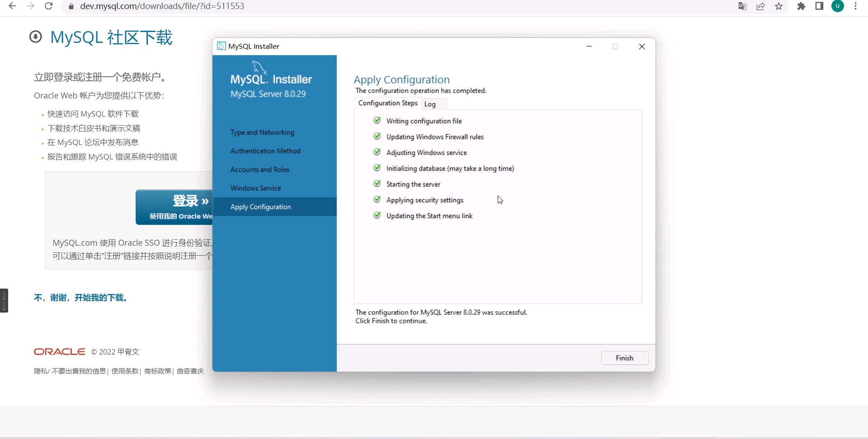
Task: Open the green user profile avatar
Action: [x=838, y=6]
